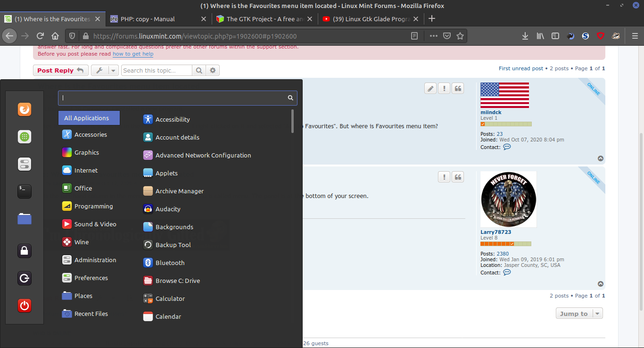This screenshot has width=644, height=348.
Task: Open the First unread post link
Action: tap(521, 68)
